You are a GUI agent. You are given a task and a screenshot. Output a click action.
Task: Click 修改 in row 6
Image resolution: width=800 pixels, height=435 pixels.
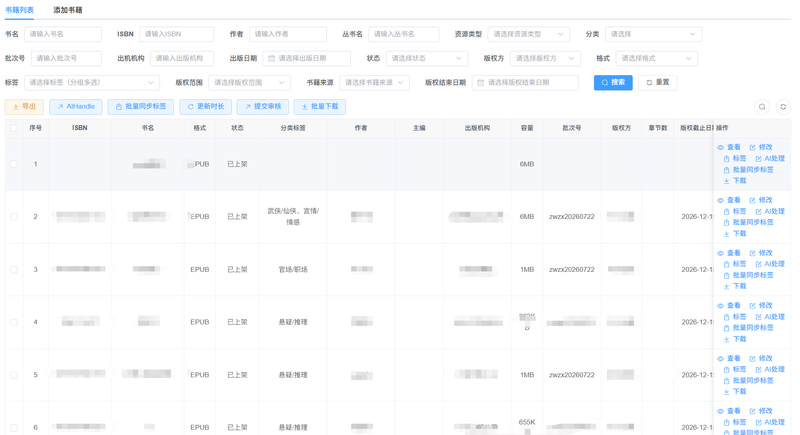pyautogui.click(x=761, y=411)
